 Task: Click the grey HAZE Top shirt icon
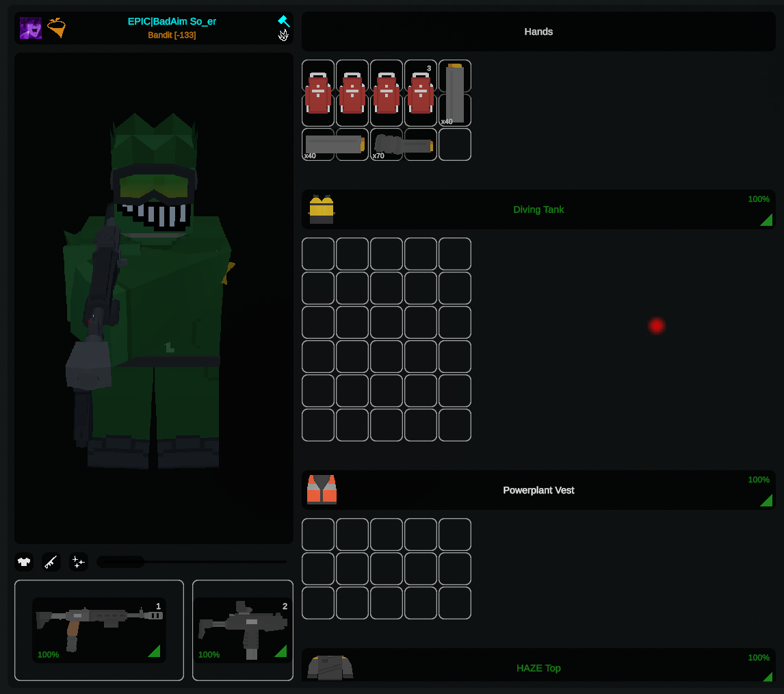pos(330,668)
